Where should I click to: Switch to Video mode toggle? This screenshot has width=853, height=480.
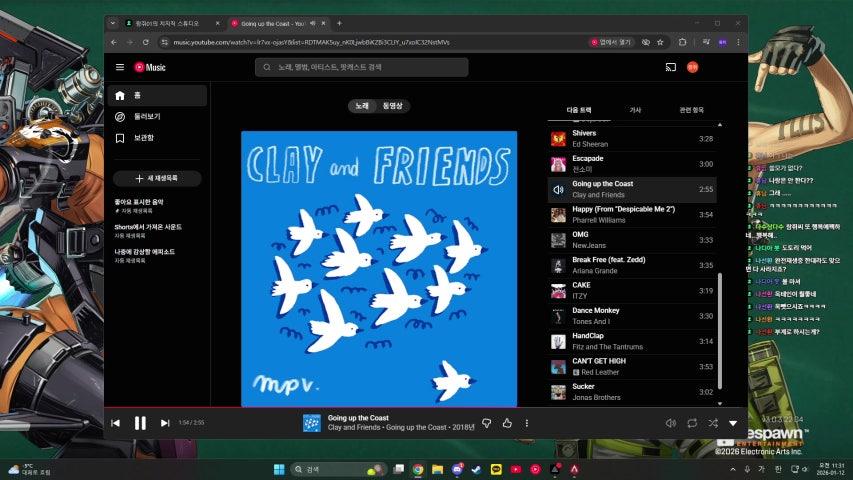(392, 106)
